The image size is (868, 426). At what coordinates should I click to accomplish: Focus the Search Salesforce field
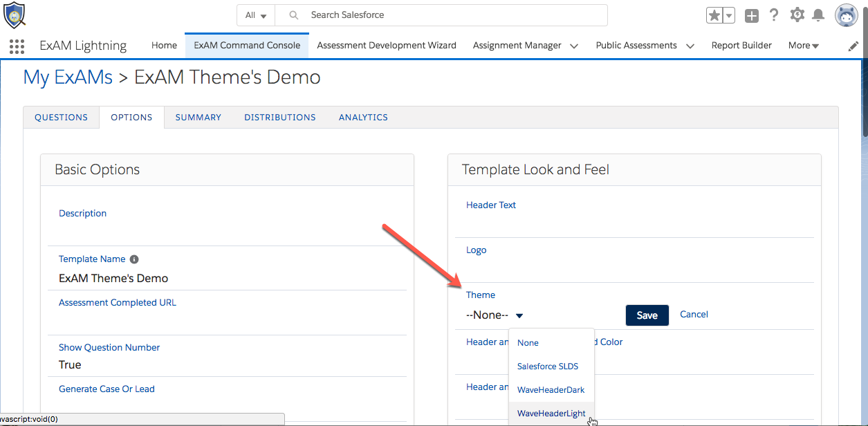(x=441, y=15)
